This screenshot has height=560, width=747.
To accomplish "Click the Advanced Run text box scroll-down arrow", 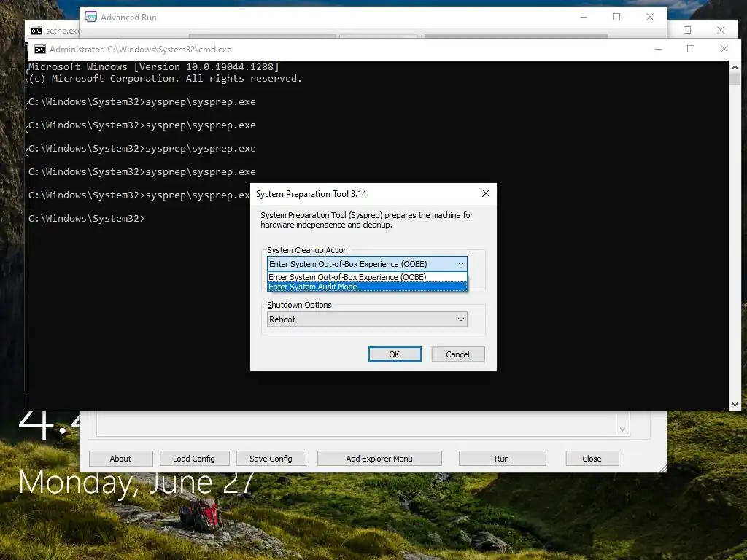I will click(622, 429).
